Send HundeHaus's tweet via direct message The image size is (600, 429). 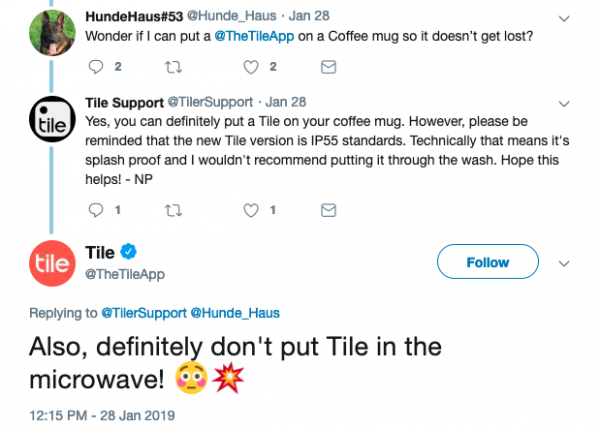327,67
